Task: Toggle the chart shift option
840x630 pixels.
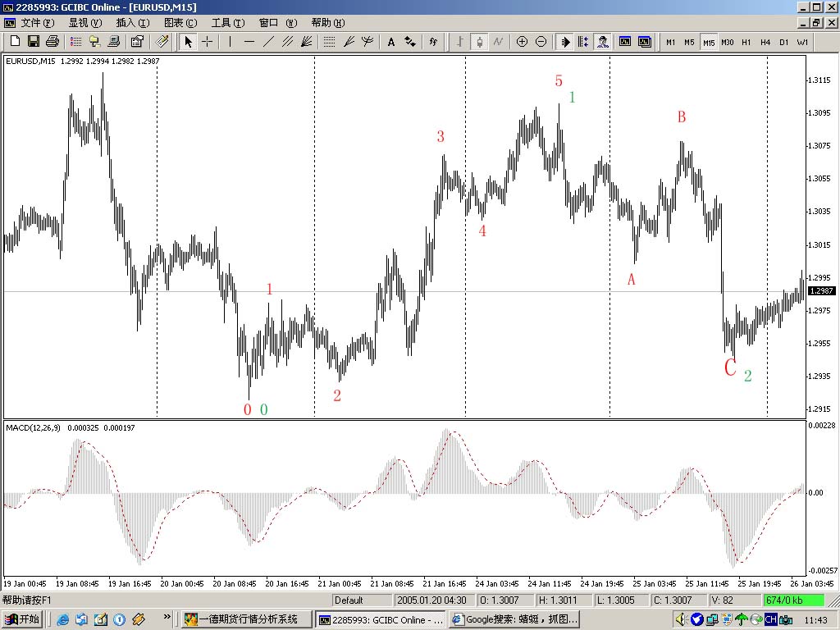Action: 583,42
